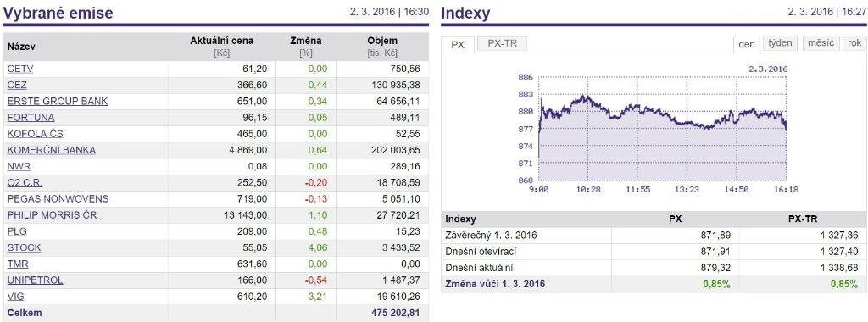Show the weekly 'týden' chart
Image resolution: width=868 pixels, height=322 pixels.
pos(781,43)
